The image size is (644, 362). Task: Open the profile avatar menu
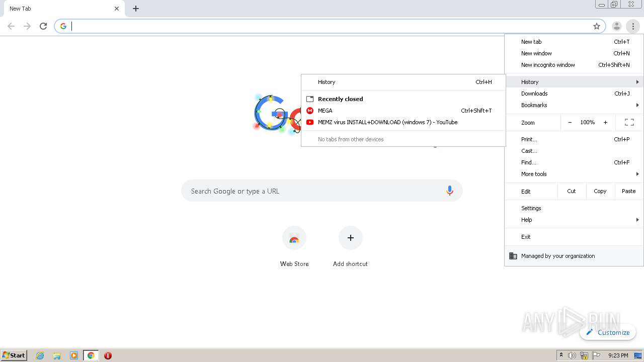point(616,26)
